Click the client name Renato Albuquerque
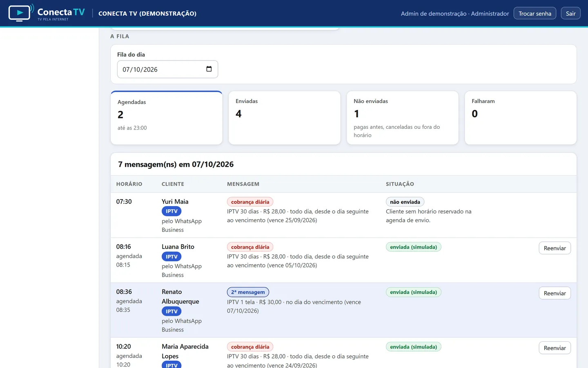The width and height of the screenshot is (588, 368). point(180,296)
